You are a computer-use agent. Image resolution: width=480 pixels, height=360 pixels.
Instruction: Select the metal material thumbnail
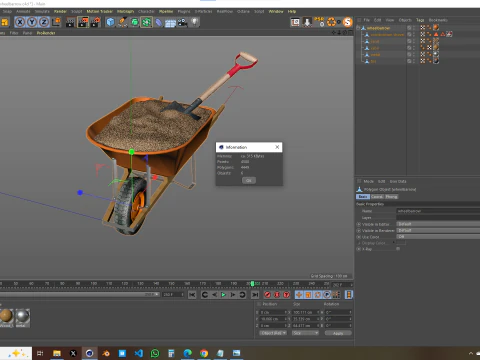(x=22, y=317)
